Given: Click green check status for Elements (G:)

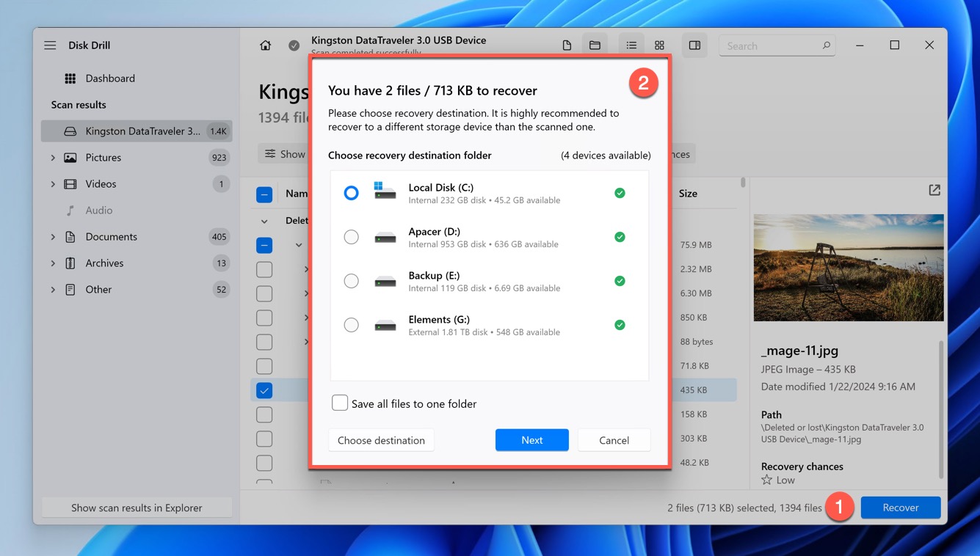Looking at the screenshot, I should coord(620,325).
